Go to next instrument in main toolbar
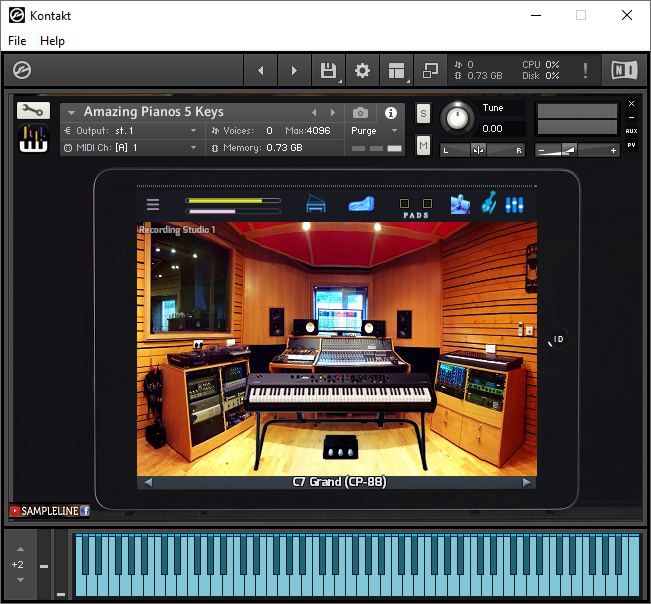This screenshot has width=651, height=604. [294, 71]
